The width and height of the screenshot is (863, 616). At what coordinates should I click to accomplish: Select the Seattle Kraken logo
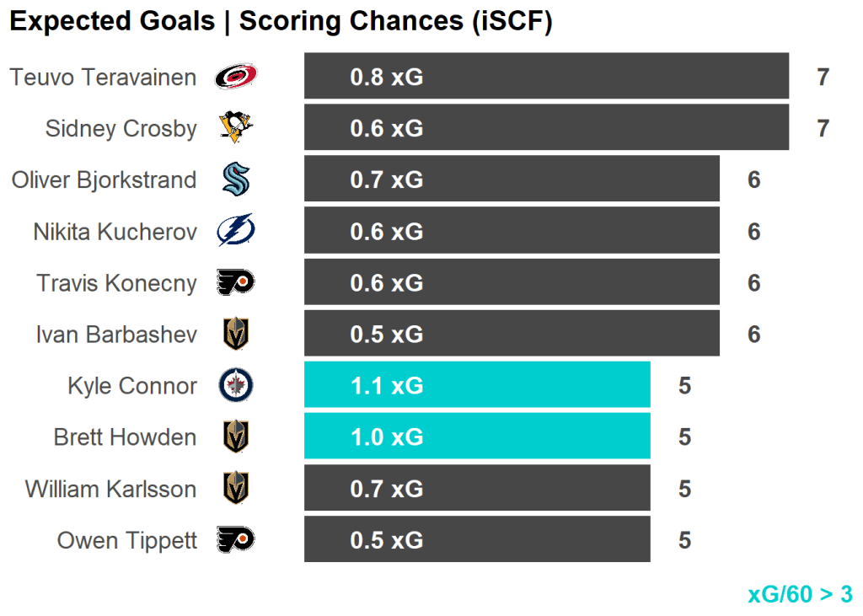point(236,179)
